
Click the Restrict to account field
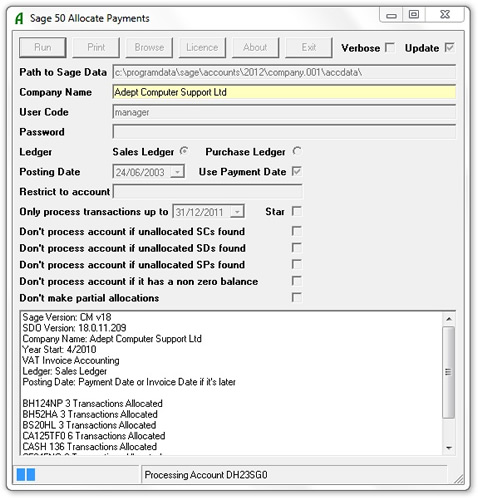[208, 192]
